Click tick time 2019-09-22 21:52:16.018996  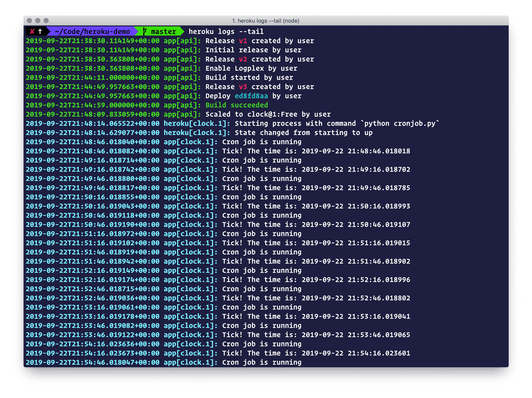coord(356,280)
